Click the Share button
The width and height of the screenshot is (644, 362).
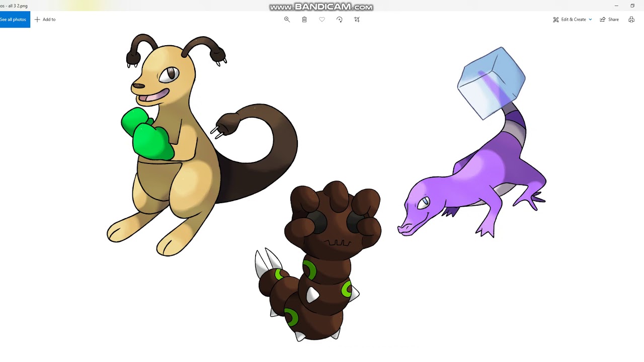tap(609, 20)
